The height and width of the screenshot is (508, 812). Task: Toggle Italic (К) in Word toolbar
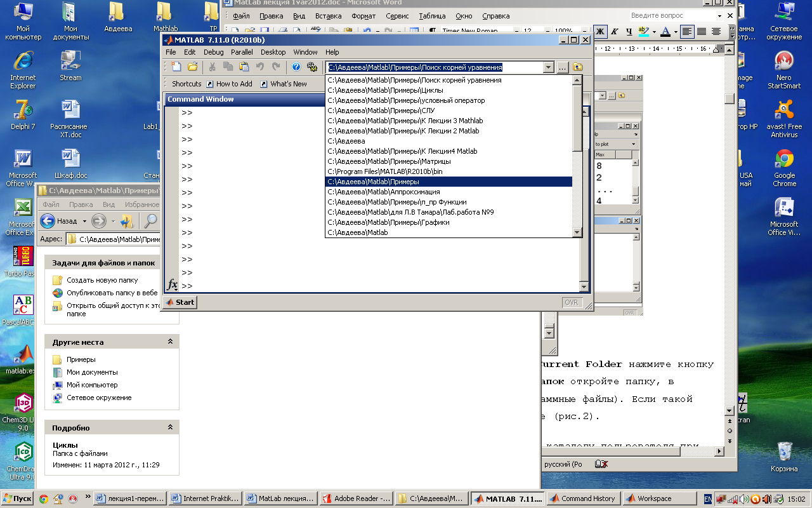614,31
